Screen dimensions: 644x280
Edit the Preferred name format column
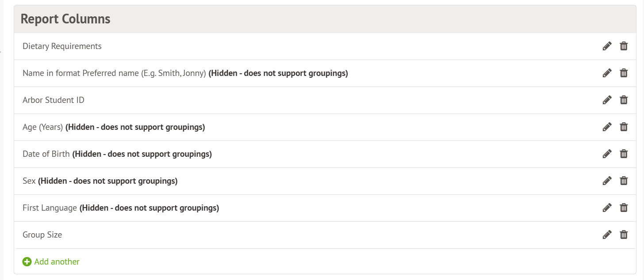[x=607, y=73]
